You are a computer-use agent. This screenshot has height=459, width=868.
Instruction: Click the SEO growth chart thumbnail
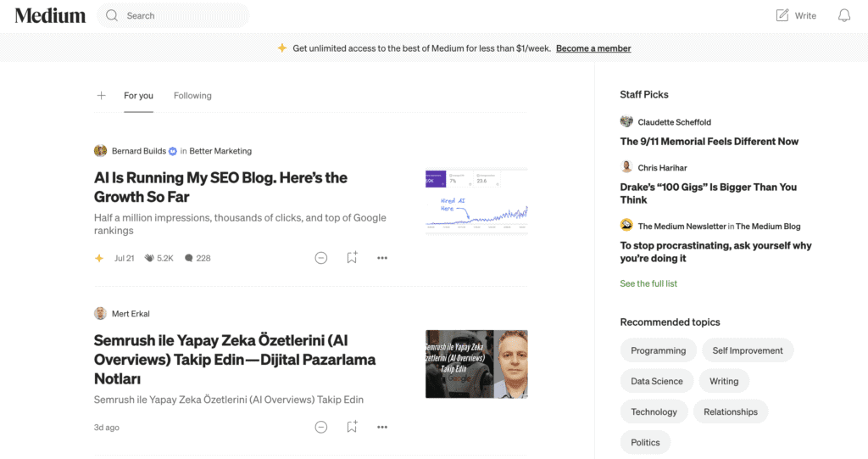tap(476, 202)
